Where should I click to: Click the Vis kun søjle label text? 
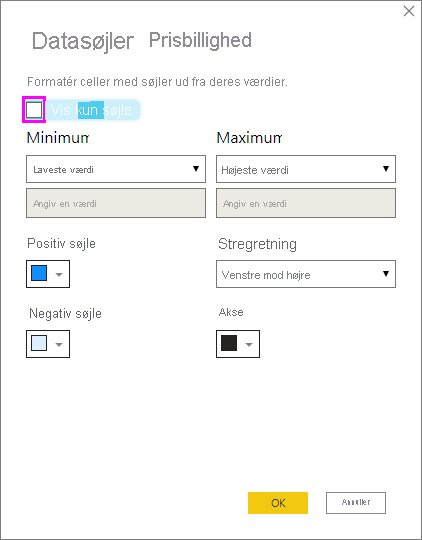[91, 110]
